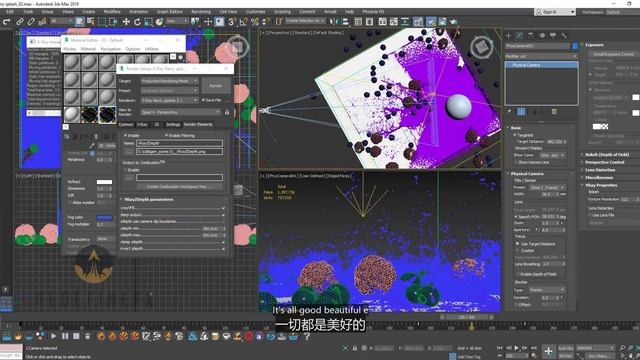Viewport: 640px width, 360px height.
Task: Toggle Spinner Snap icon
Action: 266,22
